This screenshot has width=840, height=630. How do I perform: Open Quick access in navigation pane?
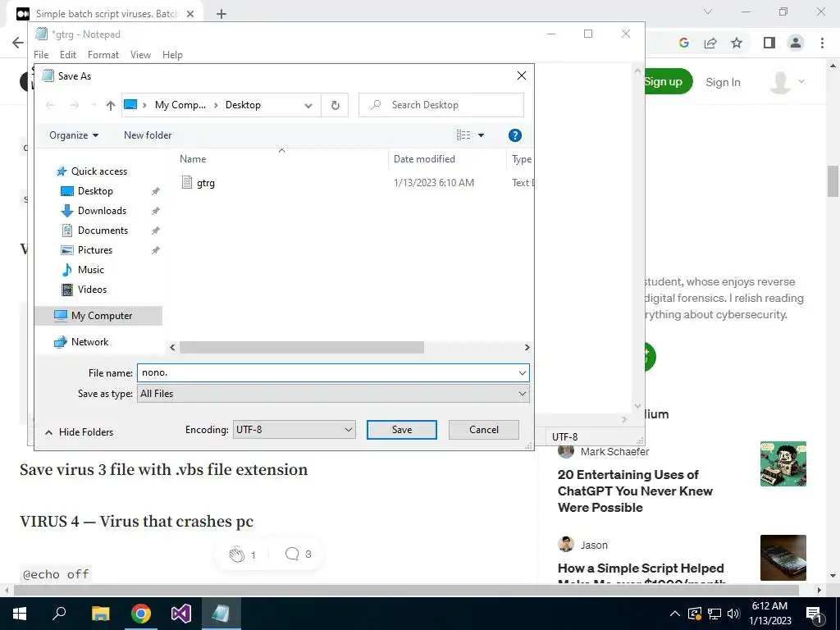click(x=99, y=171)
